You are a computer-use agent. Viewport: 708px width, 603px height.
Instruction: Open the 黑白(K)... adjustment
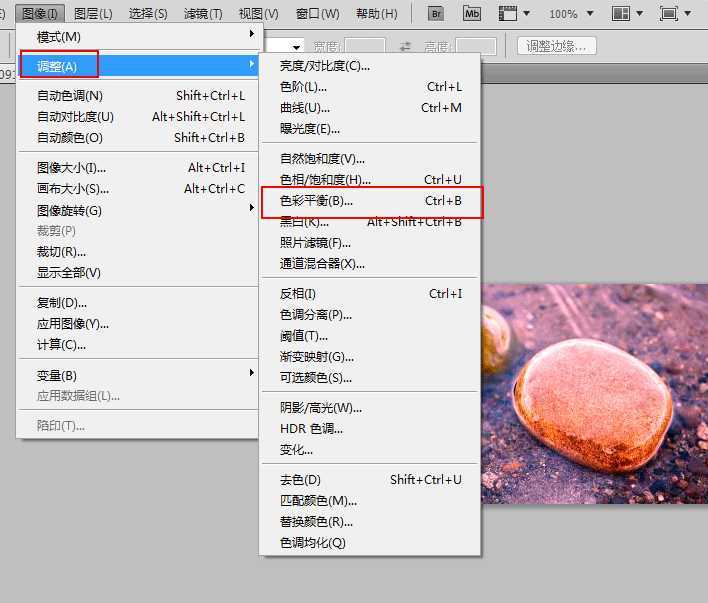point(370,223)
